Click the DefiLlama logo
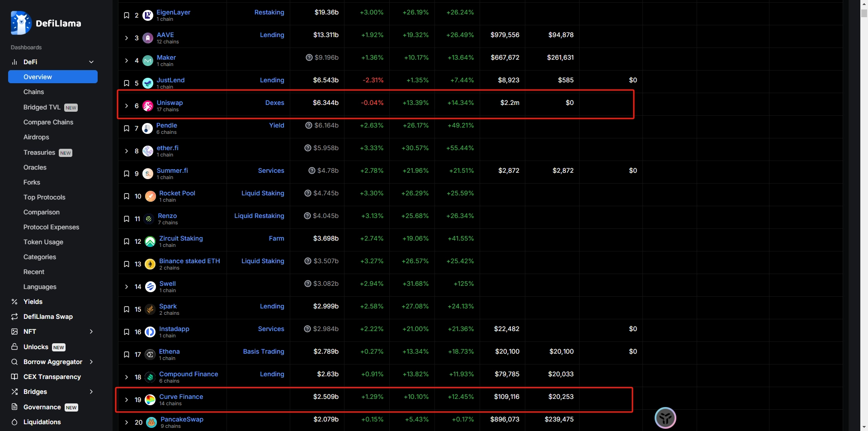 click(46, 23)
